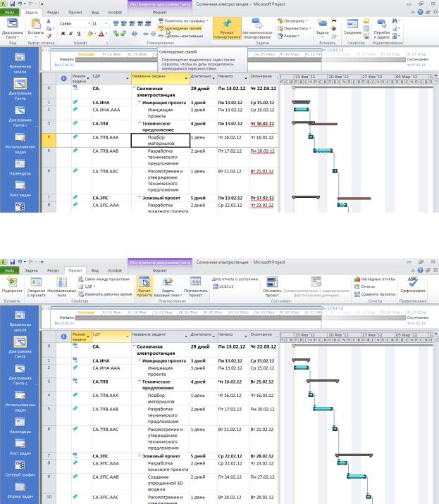Toggle bold Ж in upper ribbon
Screen dimensions: 439x504
click(63, 33)
